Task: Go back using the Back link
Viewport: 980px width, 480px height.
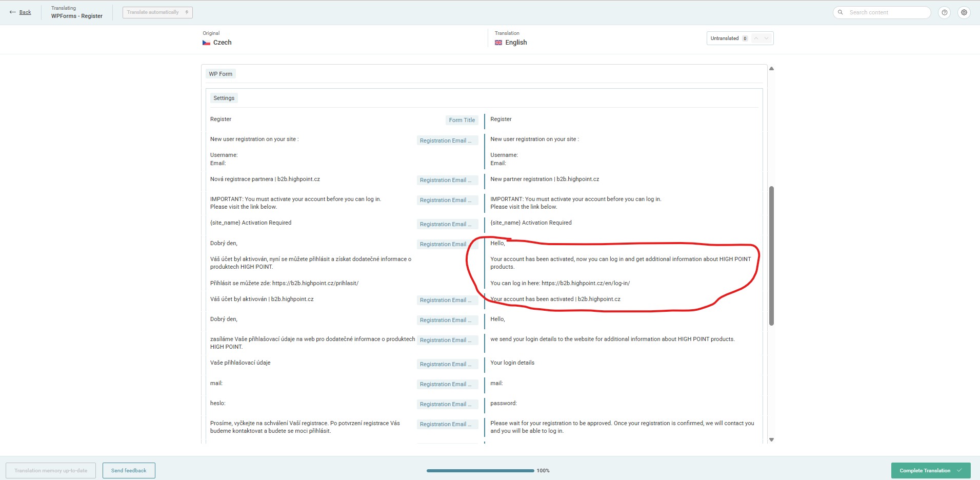Action: tap(21, 12)
